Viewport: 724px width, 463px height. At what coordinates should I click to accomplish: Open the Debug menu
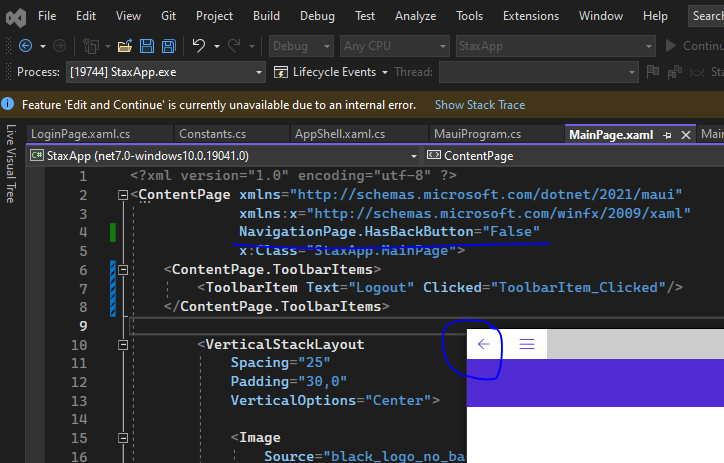coord(317,16)
